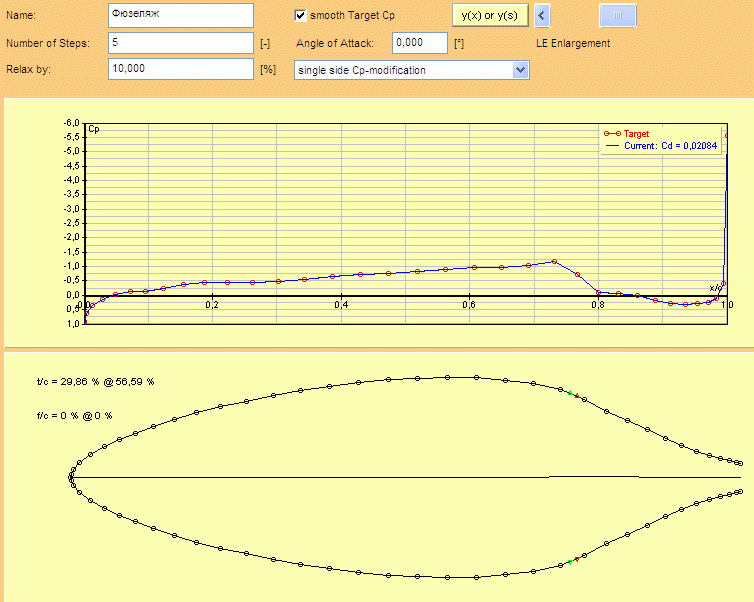This screenshot has width=754, height=602.
Task: Click the Target Cp peak point near 0.73
Action: click(554, 262)
